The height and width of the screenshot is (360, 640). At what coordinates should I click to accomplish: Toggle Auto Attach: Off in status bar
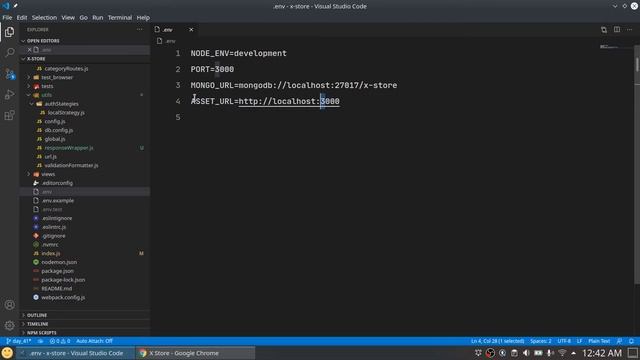94,341
